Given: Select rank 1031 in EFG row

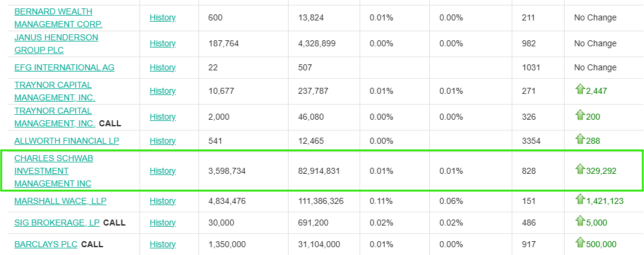Looking at the screenshot, I should click(531, 67).
